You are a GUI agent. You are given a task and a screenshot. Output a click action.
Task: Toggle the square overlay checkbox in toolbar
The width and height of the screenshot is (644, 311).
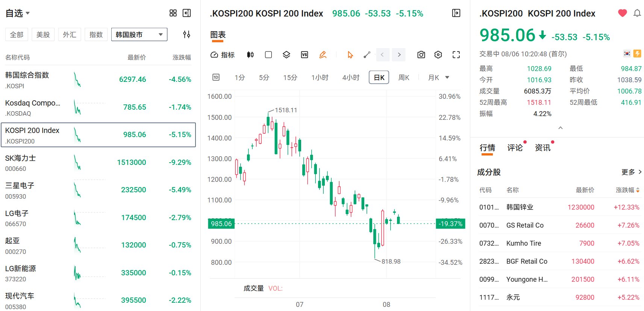[268, 55]
